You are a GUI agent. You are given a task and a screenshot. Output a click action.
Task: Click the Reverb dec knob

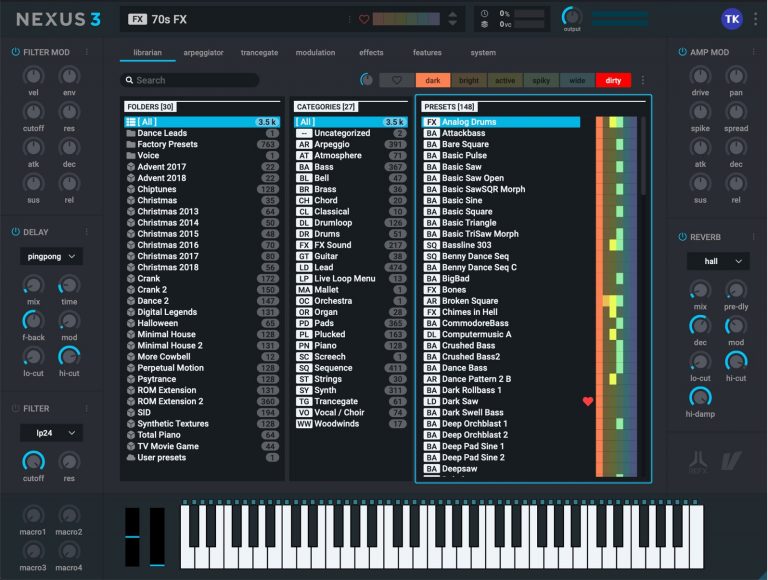[700, 326]
